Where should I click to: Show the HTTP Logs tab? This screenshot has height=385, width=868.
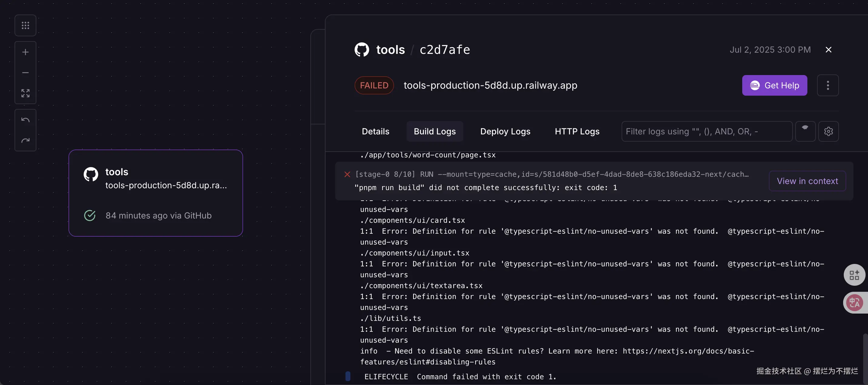pyautogui.click(x=577, y=131)
